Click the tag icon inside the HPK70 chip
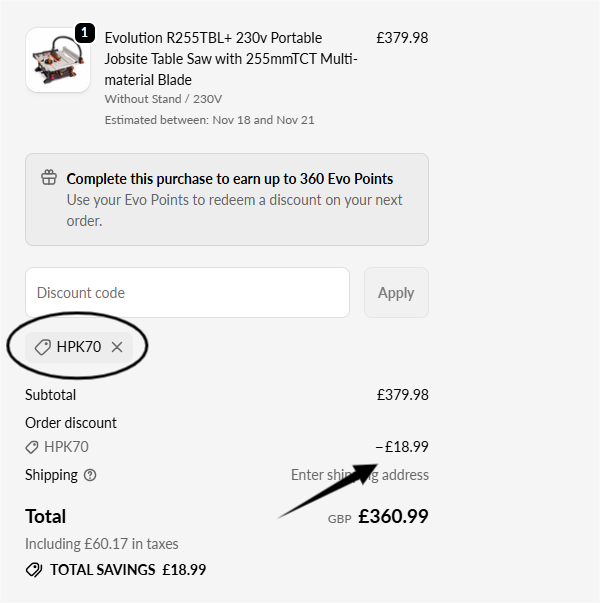This screenshot has height=603, width=600. point(43,347)
